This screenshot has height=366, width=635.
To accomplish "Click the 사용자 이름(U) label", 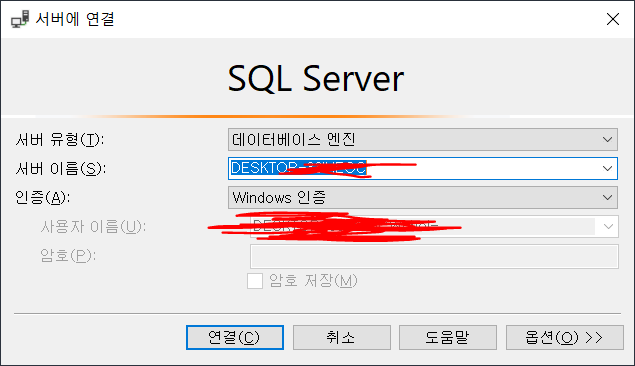I will (93, 226).
